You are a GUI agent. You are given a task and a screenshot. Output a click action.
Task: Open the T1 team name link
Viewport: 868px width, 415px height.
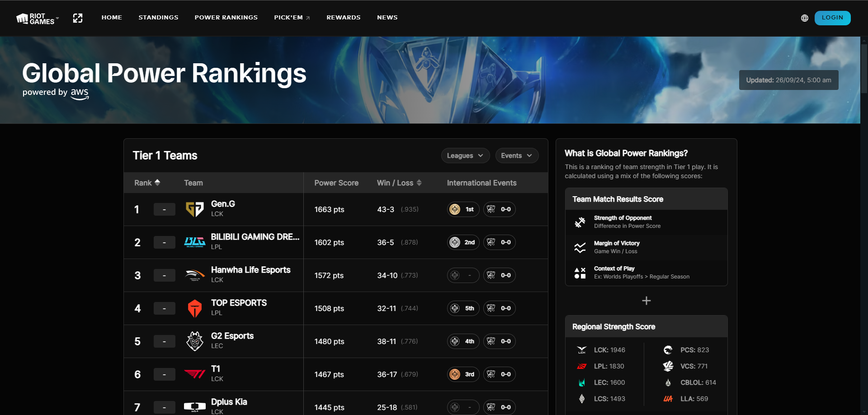(216, 369)
